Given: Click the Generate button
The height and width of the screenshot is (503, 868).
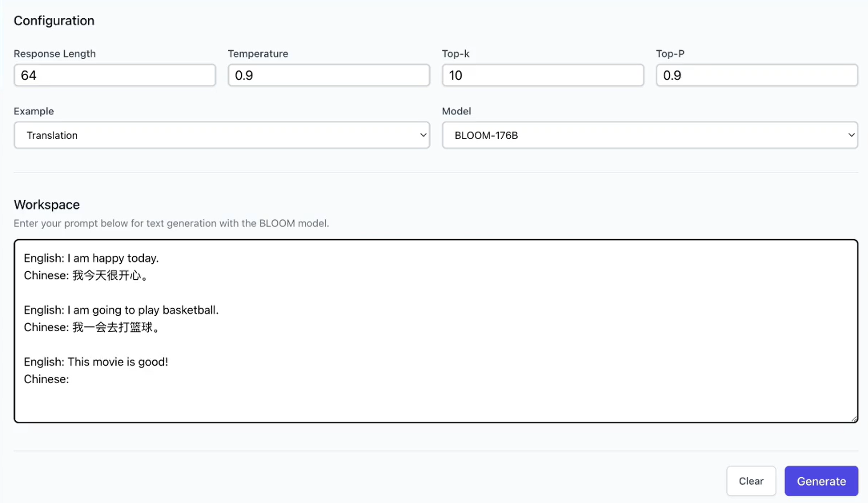Looking at the screenshot, I should click(821, 481).
